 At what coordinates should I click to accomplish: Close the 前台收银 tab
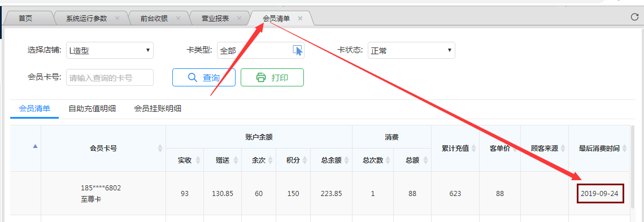coord(178,19)
